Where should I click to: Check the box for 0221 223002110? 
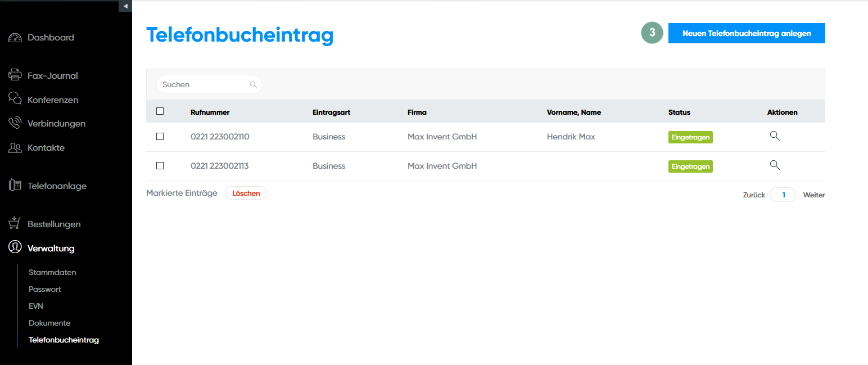click(160, 137)
